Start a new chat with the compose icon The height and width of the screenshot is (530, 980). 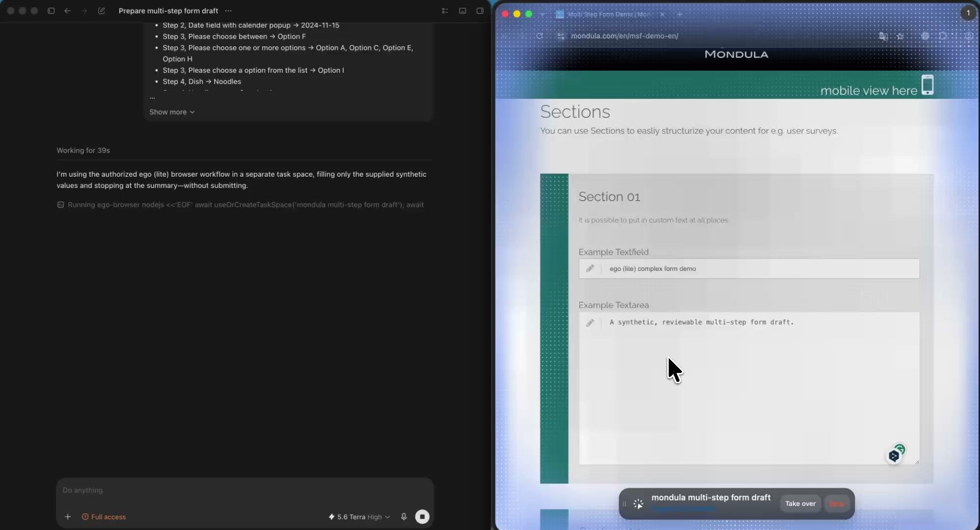click(x=102, y=11)
